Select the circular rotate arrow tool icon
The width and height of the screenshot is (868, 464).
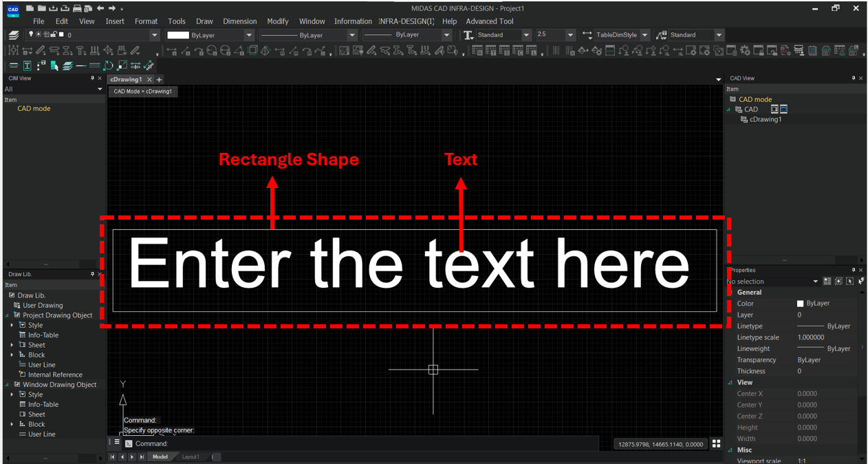(x=108, y=65)
